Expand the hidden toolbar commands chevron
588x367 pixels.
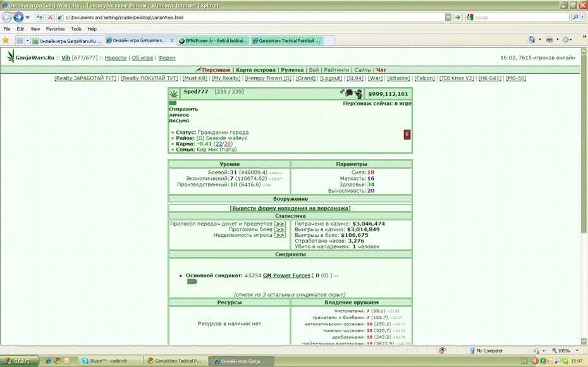click(x=584, y=37)
